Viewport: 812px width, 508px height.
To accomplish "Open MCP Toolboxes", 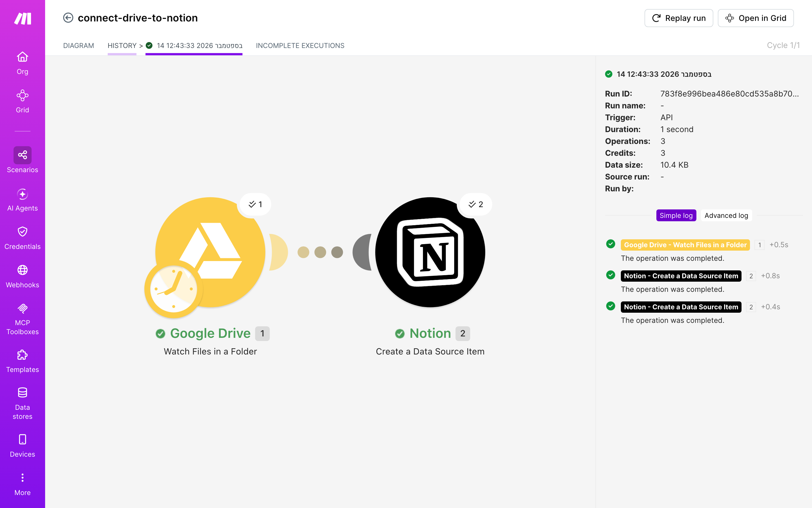I will [x=23, y=319].
